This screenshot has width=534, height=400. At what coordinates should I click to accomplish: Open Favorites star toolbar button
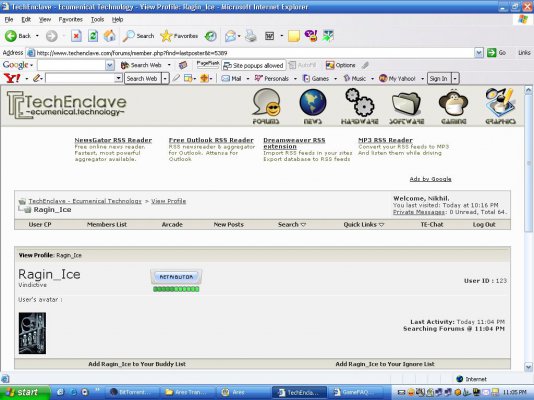179,36
